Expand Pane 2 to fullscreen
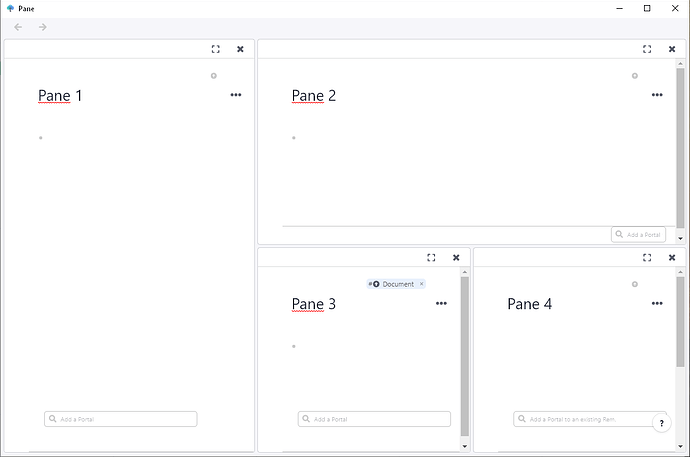 point(647,49)
